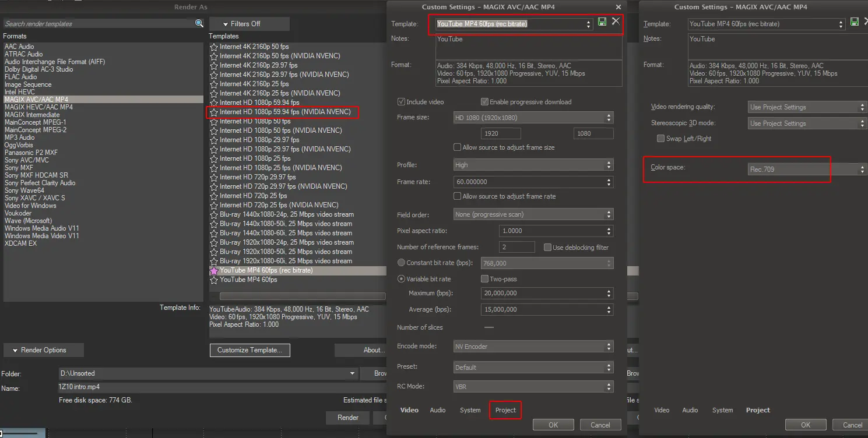Select MAGIX HEVC/AAC MP4 in the Formats list
The image size is (868, 438).
pos(38,107)
